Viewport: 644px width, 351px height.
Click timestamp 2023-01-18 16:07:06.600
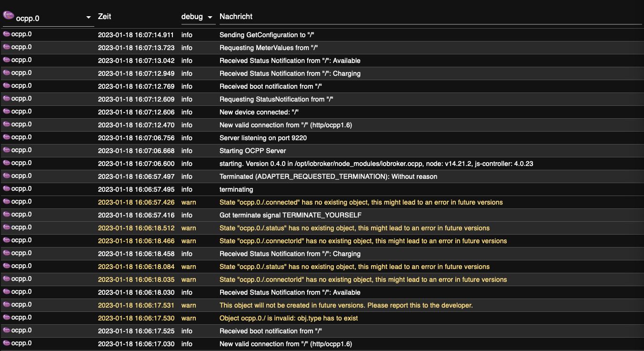tap(136, 164)
